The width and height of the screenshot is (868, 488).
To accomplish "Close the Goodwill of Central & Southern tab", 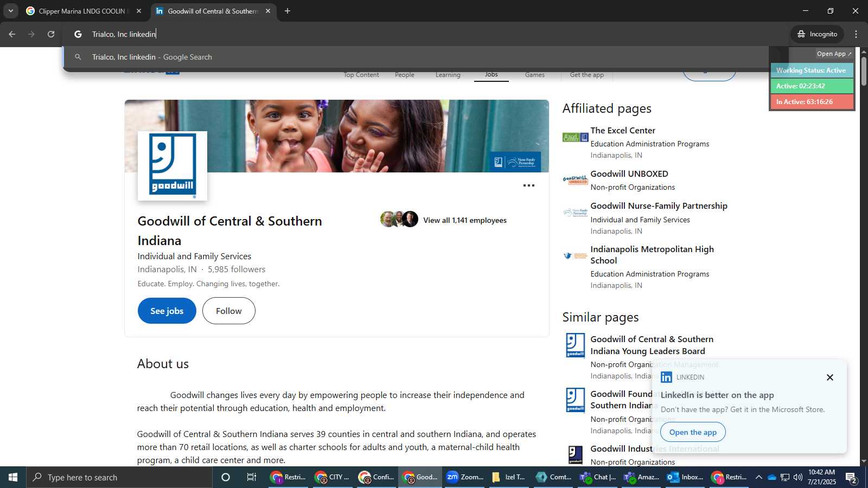I will point(267,11).
